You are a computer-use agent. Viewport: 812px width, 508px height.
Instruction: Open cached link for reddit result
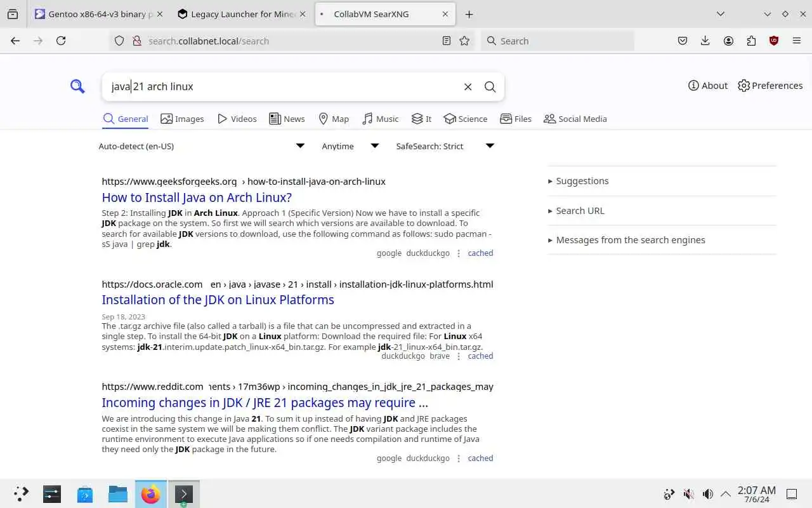pos(480,458)
